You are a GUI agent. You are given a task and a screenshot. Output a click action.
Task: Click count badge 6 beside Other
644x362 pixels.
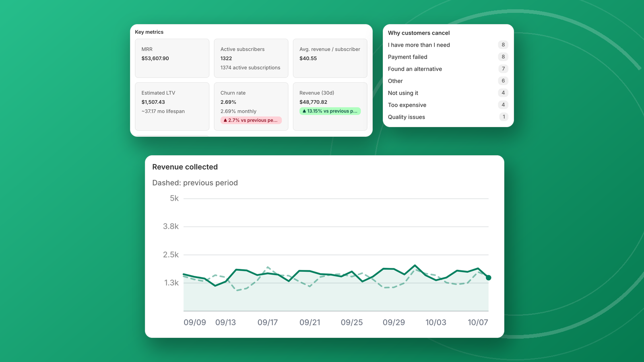coord(503,81)
